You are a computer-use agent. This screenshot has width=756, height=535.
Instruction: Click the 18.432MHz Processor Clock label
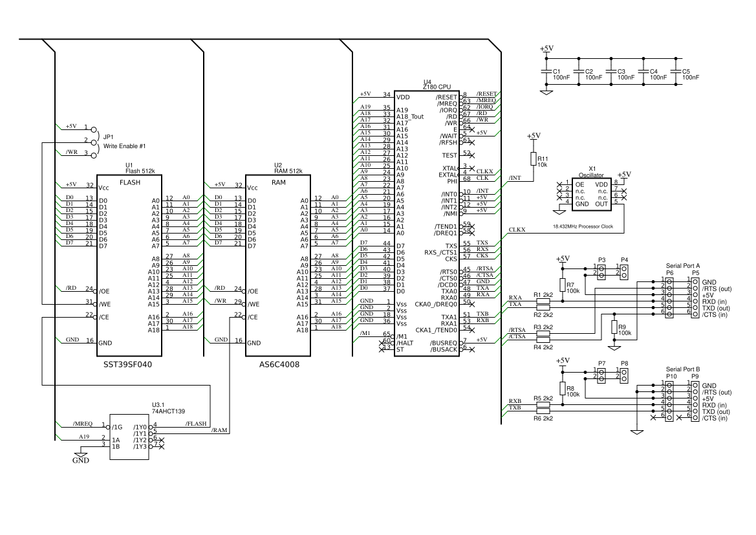pos(584,226)
